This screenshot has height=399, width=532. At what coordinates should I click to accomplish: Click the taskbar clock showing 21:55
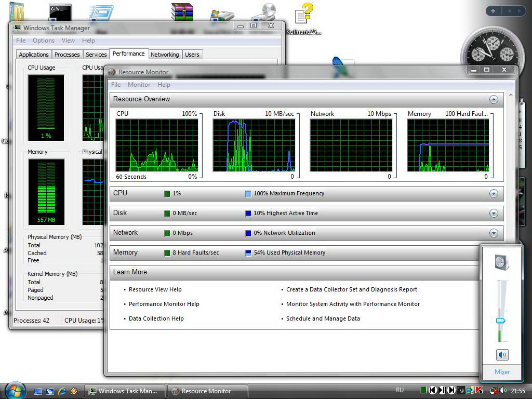click(x=518, y=391)
